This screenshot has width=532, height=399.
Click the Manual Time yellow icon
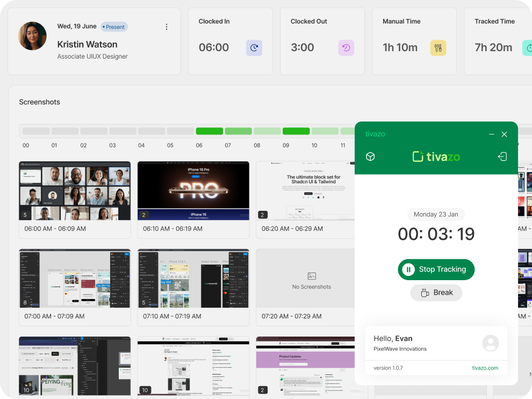pyautogui.click(x=438, y=48)
